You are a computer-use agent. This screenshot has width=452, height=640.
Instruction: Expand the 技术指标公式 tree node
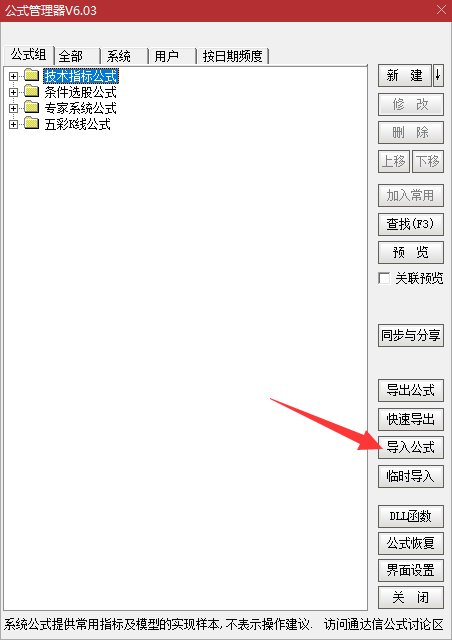13,76
